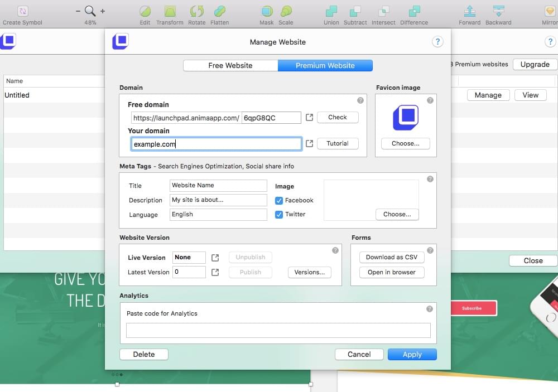
Task: Uncheck the Facebook image checkbox
Action: pos(280,200)
